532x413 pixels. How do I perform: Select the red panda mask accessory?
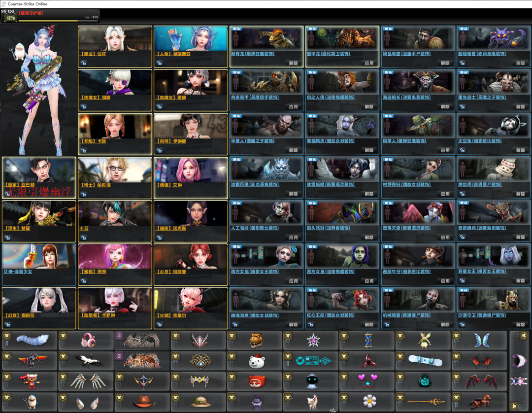point(257,382)
